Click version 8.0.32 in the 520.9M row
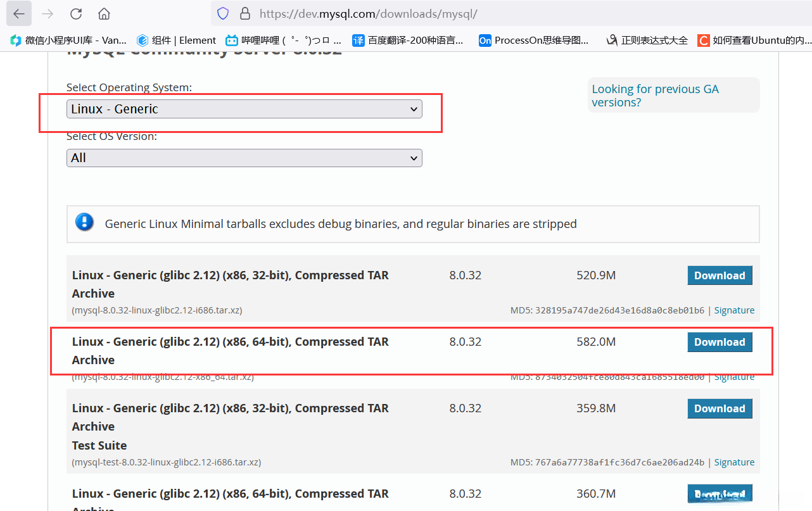The height and width of the screenshot is (511, 812). (x=466, y=275)
